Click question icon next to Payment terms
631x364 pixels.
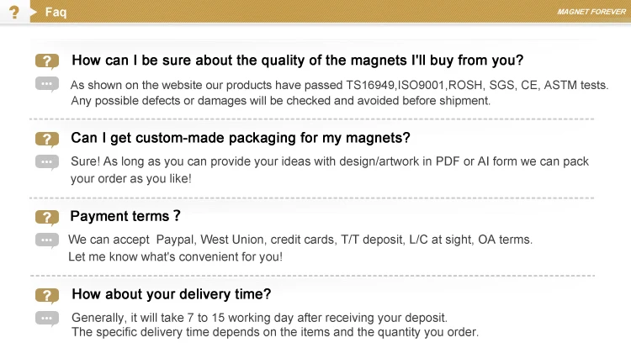(x=47, y=218)
